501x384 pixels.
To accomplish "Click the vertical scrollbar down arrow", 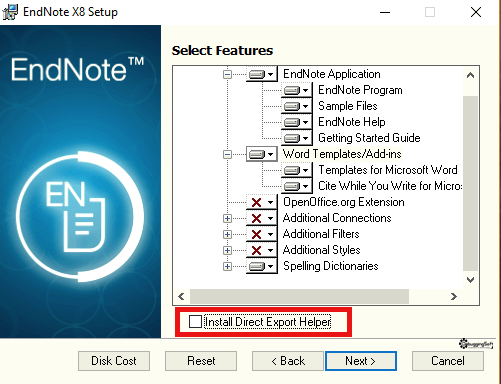I will pyautogui.click(x=470, y=280).
